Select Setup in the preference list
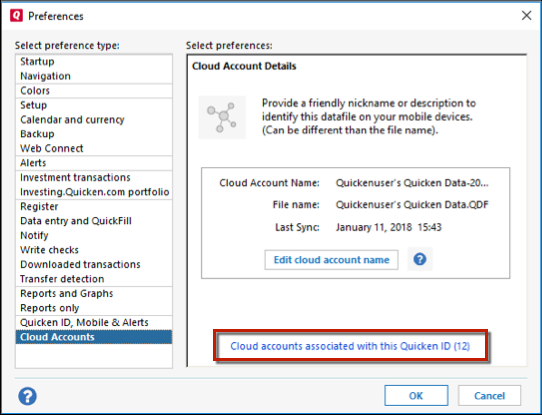 click(94, 105)
